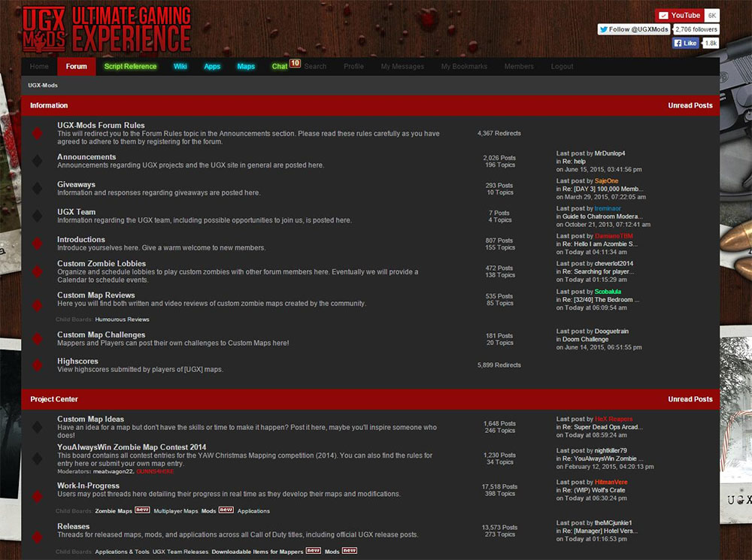Image resolution: width=752 pixels, height=560 pixels.
Task: Click the diamond icon beside Custom Map Reviews
Action: coord(38,305)
